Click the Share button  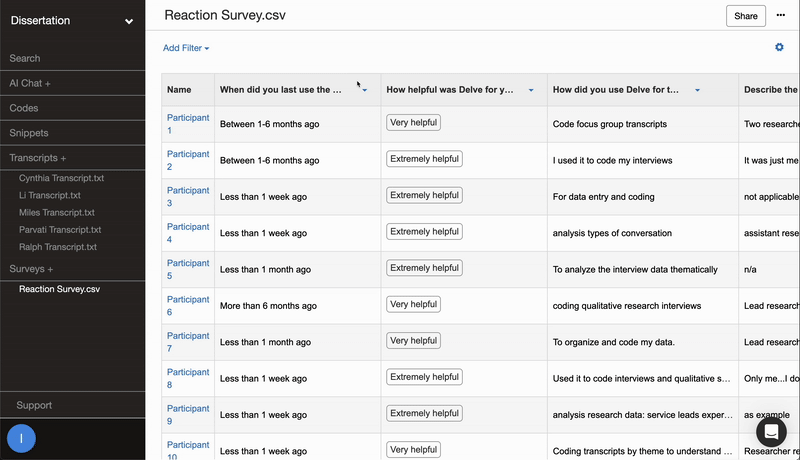(x=745, y=16)
